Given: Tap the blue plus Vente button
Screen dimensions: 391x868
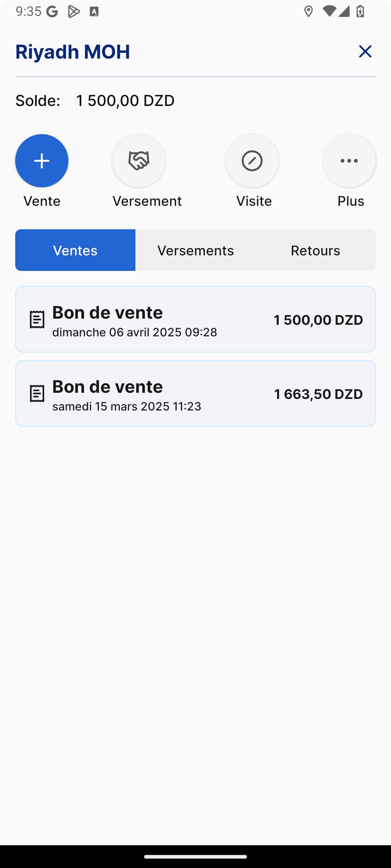Looking at the screenshot, I should pyautogui.click(x=42, y=161).
